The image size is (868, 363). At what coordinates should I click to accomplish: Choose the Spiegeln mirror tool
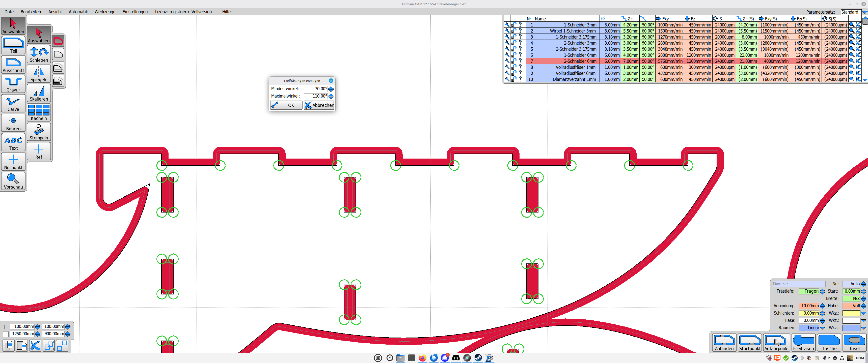pyautogui.click(x=39, y=74)
